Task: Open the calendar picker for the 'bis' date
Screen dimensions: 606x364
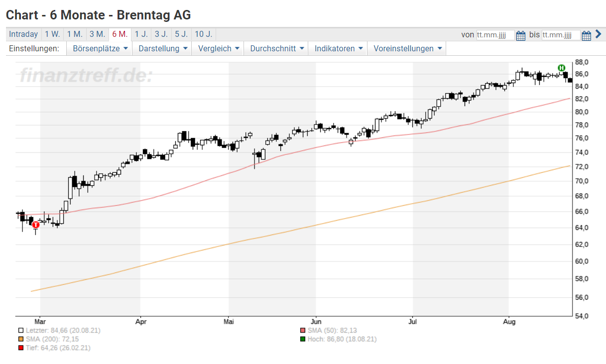Action: click(586, 35)
